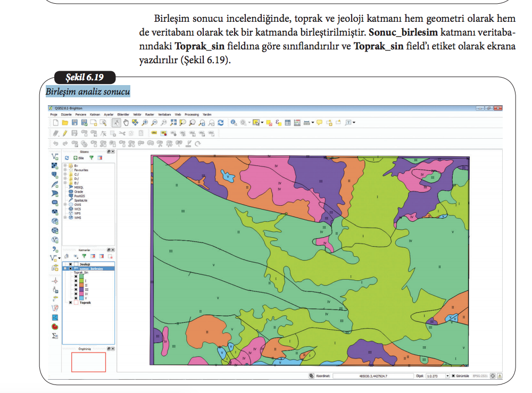Expand the WMS tree node

pos(65,218)
